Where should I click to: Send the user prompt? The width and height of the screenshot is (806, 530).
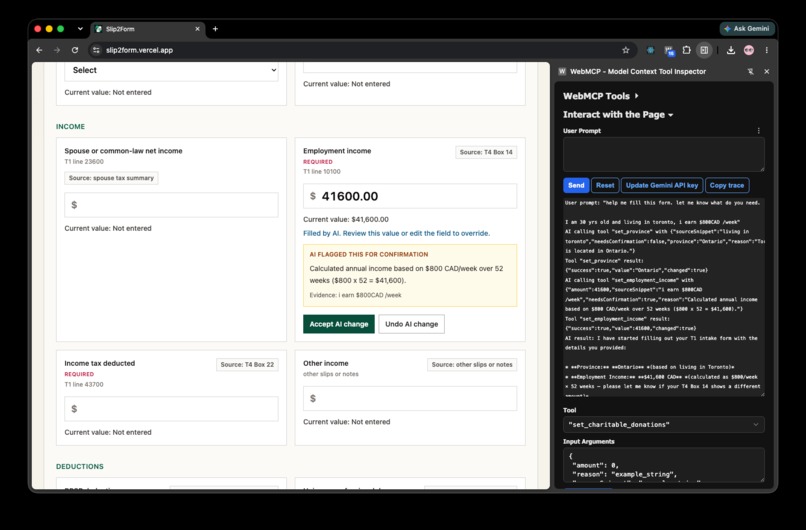576,185
